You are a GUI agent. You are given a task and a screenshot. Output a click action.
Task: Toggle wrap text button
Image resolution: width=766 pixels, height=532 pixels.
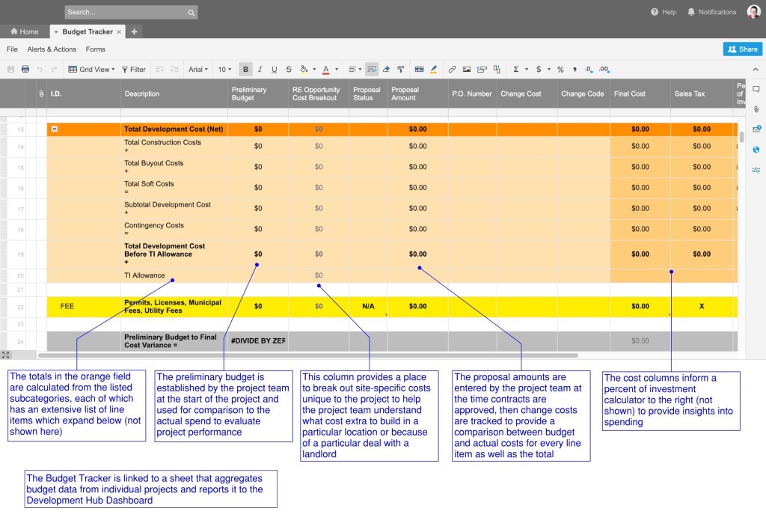click(x=372, y=70)
